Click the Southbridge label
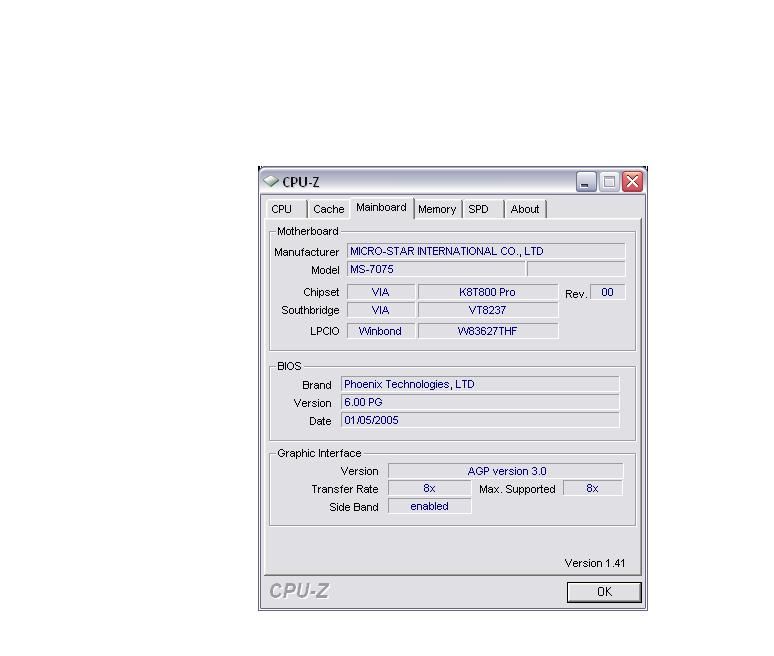The image size is (774, 656). [310, 310]
